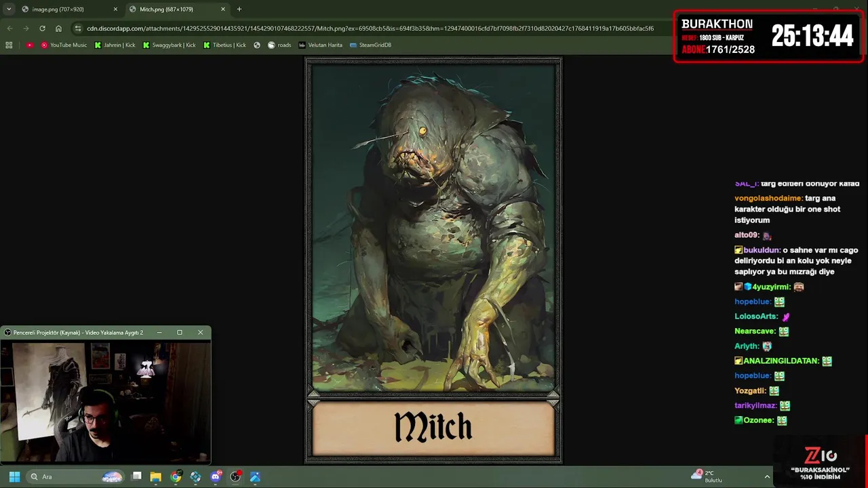The image size is (868, 488).
Task: Click alto09 username in chat
Action: [746, 235]
